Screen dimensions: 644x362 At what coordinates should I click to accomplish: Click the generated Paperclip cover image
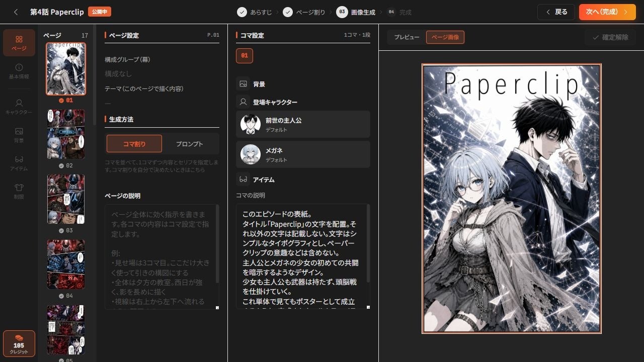point(512,199)
